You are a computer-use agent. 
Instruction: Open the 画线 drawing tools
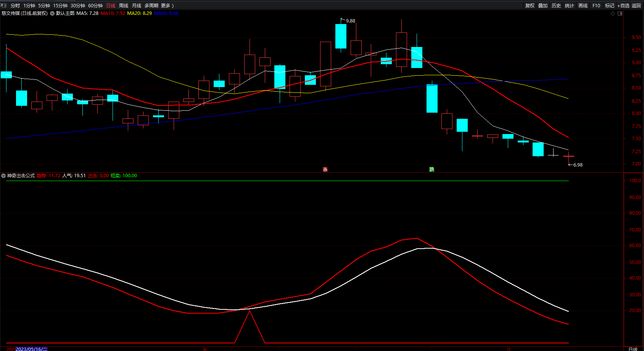pyautogui.click(x=583, y=6)
